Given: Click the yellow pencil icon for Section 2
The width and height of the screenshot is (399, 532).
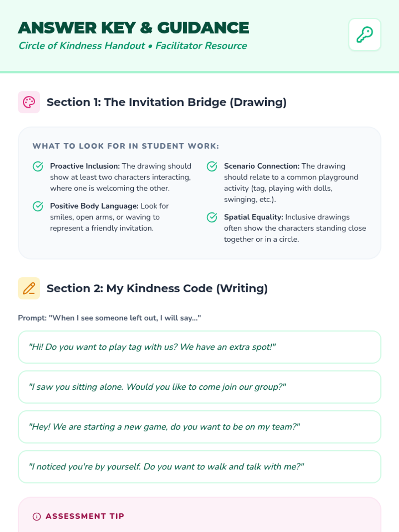Looking at the screenshot, I should 29,288.
